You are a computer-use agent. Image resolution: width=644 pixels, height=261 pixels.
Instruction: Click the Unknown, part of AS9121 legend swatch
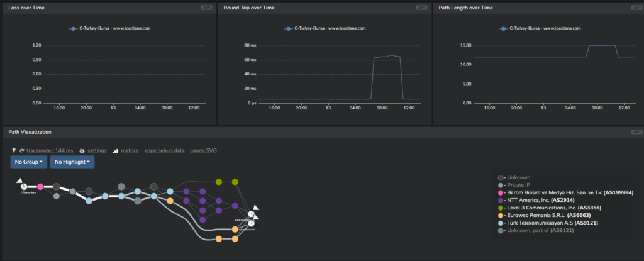[501, 231]
